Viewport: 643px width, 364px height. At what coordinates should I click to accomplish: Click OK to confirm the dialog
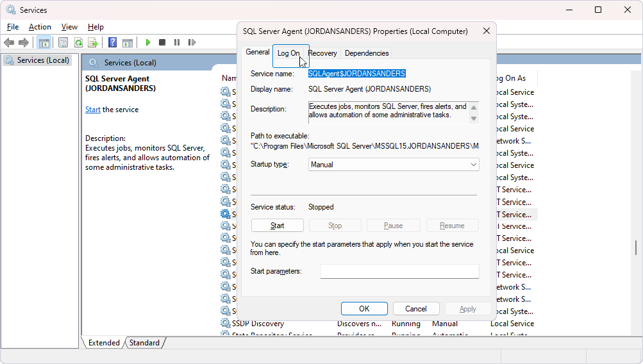364,309
